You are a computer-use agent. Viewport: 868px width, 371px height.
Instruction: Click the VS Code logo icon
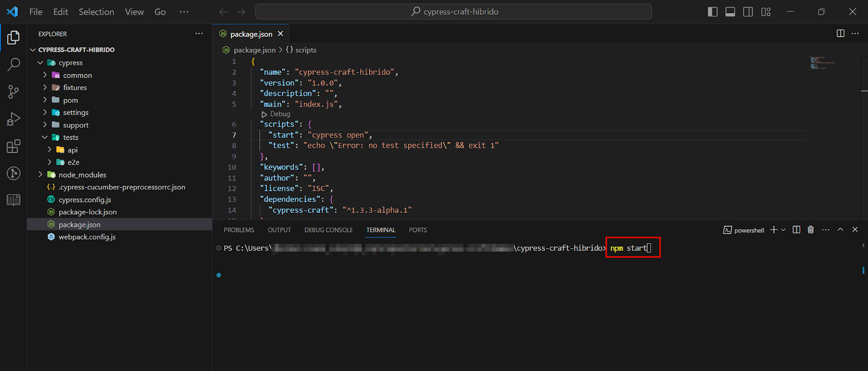coord(12,11)
